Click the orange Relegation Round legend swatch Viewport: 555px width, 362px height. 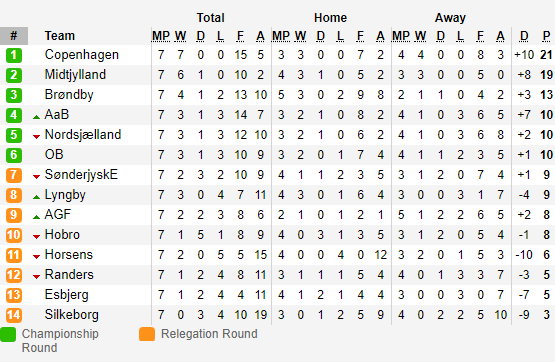coord(147,334)
